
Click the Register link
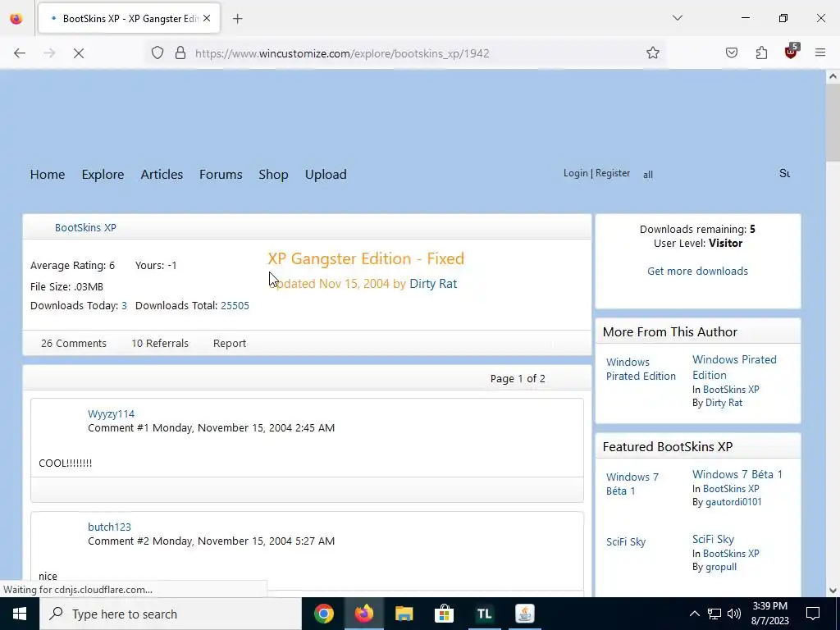tap(612, 173)
